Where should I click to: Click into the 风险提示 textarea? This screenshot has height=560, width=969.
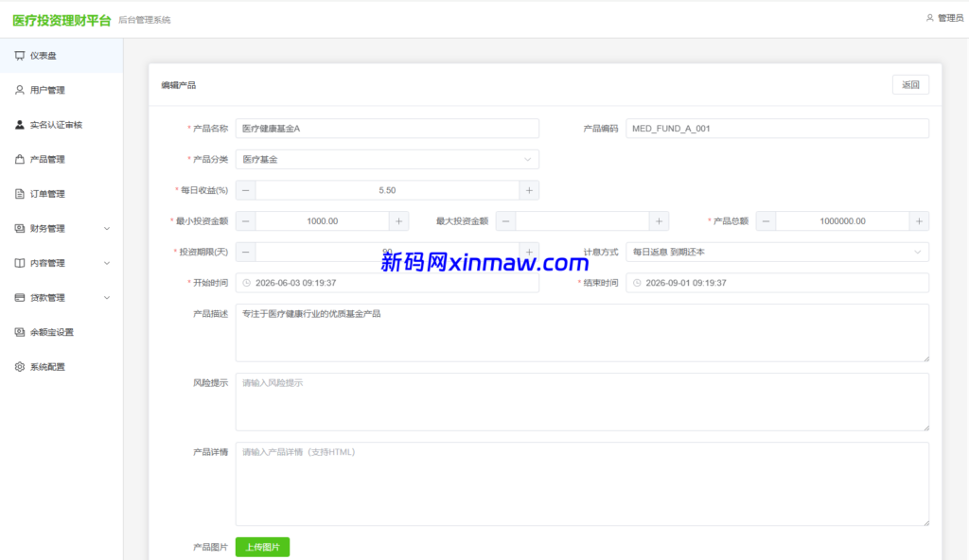(x=582, y=402)
